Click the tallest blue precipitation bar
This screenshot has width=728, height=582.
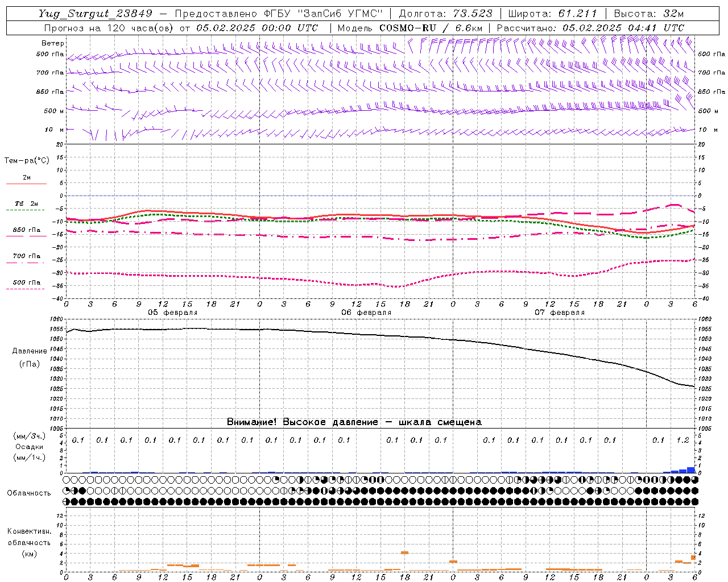(691, 470)
